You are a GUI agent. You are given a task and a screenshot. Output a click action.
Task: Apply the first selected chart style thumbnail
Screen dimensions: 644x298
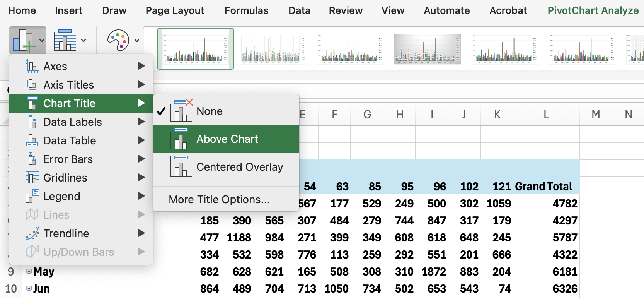click(196, 49)
